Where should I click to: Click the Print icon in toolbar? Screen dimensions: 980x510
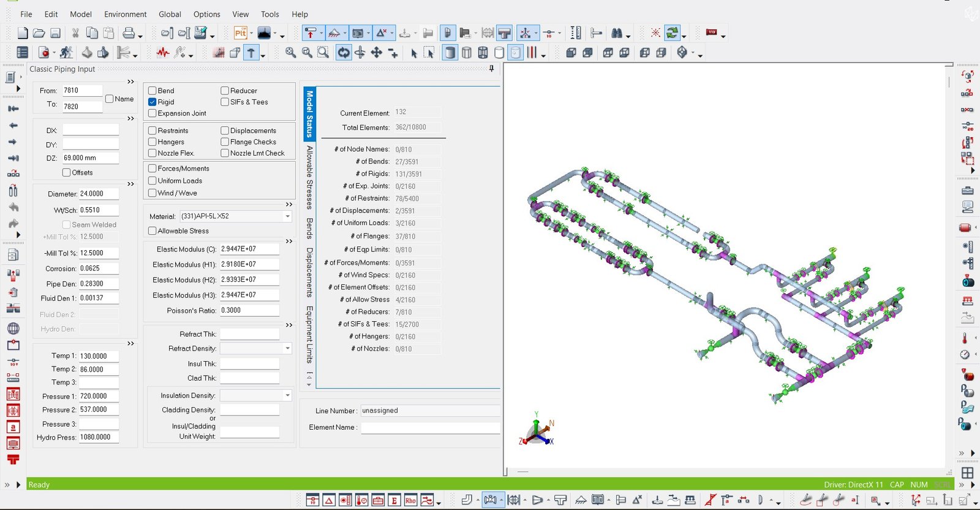(x=129, y=33)
